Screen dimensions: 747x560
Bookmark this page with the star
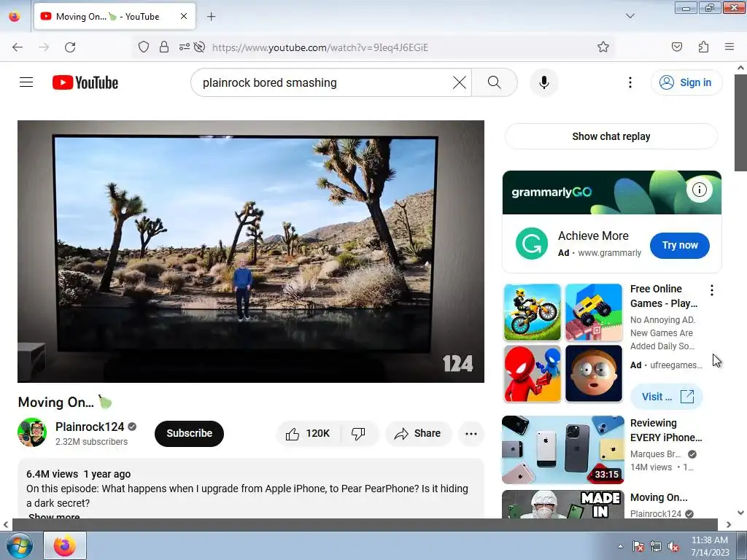coord(603,47)
